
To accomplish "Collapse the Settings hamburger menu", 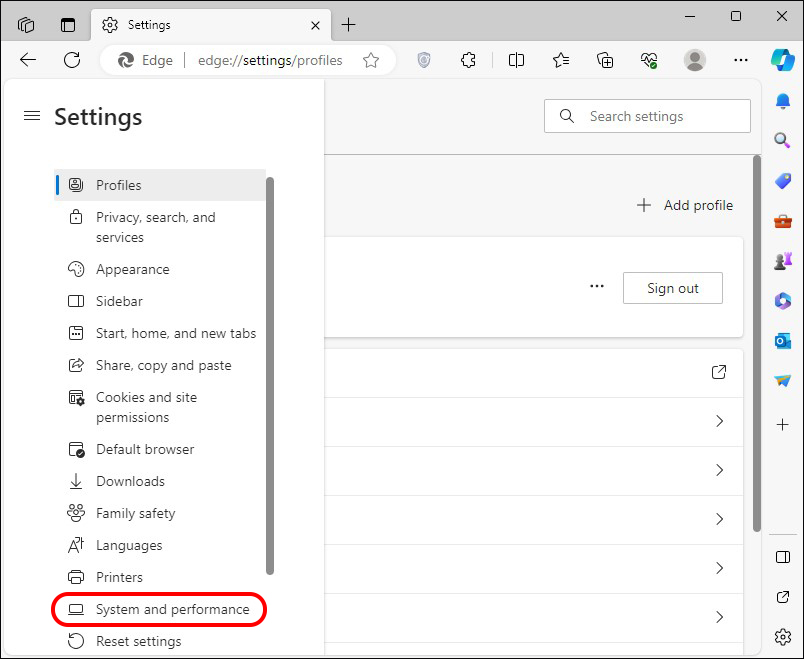I will [x=31, y=117].
